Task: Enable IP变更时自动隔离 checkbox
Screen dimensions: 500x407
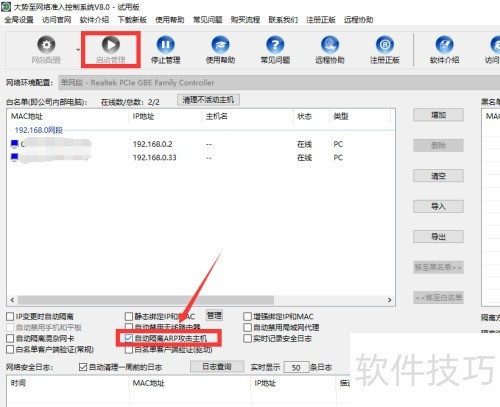Action: (10, 316)
